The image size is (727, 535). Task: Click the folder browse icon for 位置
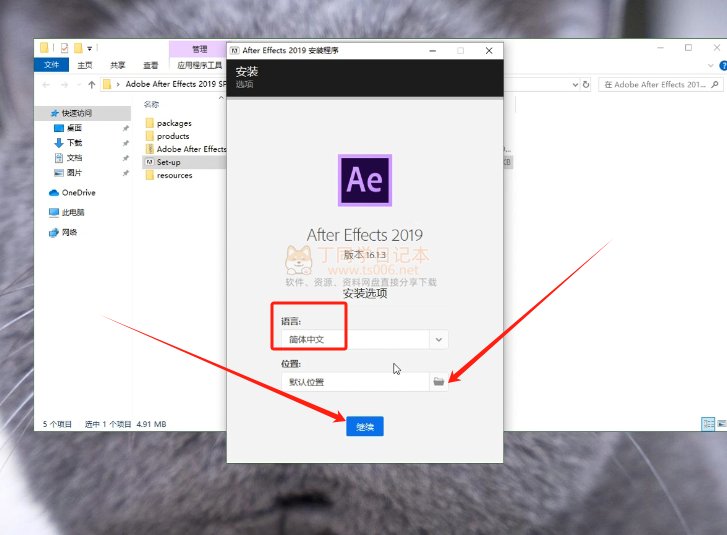tap(439, 382)
